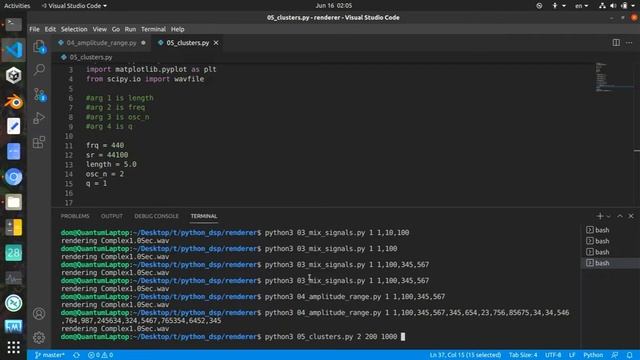Screen dimensions: 640x360
Task: Change the UTF-8 file encoding
Action: [553, 355]
